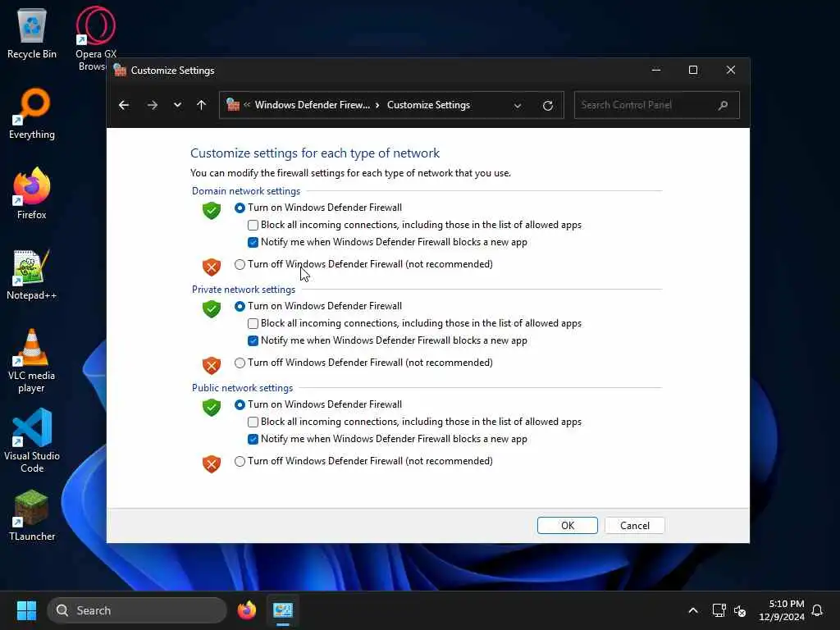840x630 pixels.
Task: Open the TLauncher desktop icon
Action: pos(32,515)
